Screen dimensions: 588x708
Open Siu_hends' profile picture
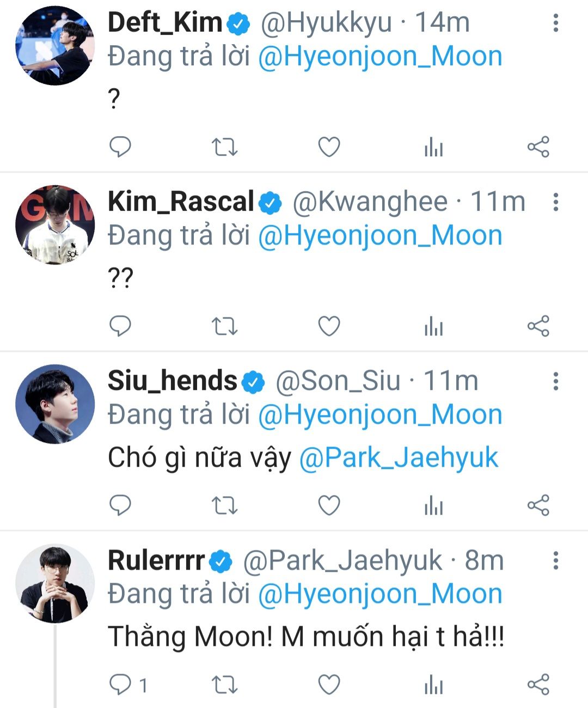[55, 404]
